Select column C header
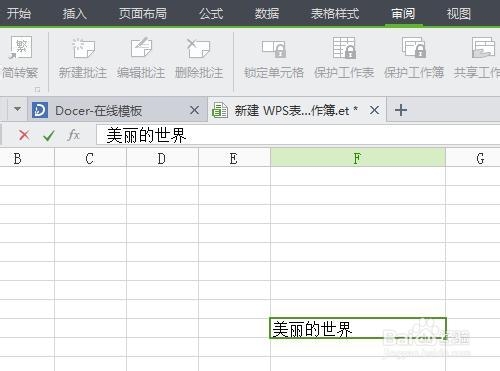This screenshot has width=500, height=371. [x=90, y=158]
